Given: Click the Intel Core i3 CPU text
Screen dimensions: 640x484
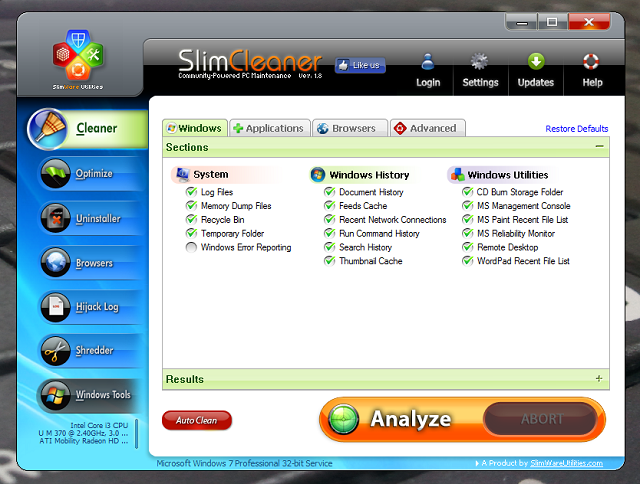Looking at the screenshot, I should [99, 425].
